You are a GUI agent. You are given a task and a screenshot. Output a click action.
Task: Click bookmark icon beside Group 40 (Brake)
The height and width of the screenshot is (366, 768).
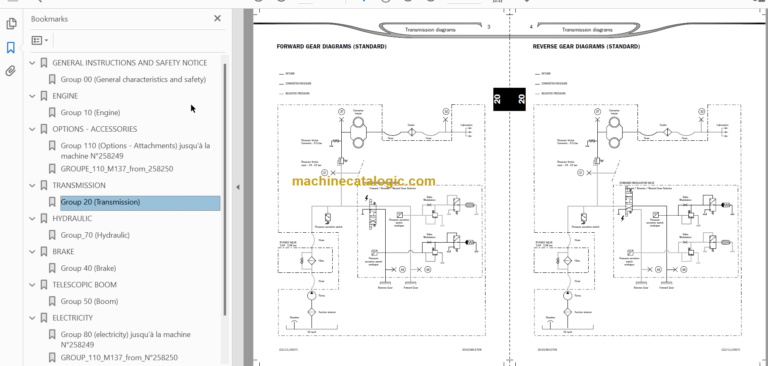pyautogui.click(x=52, y=268)
